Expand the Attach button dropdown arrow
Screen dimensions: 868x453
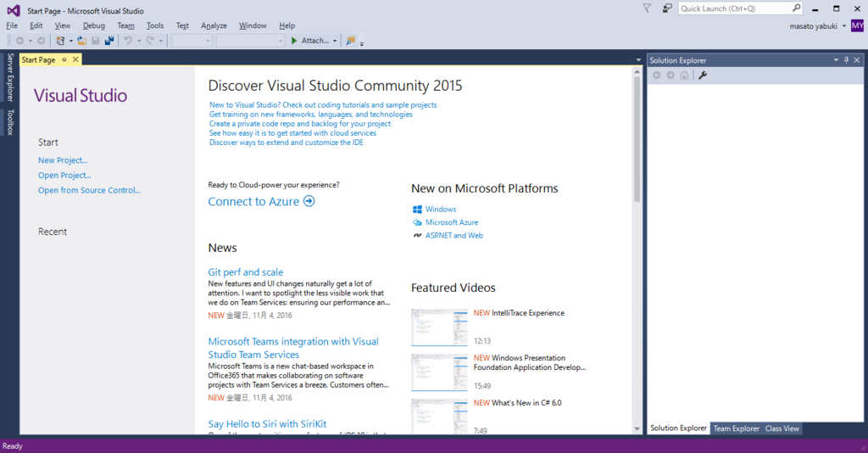pyautogui.click(x=335, y=41)
